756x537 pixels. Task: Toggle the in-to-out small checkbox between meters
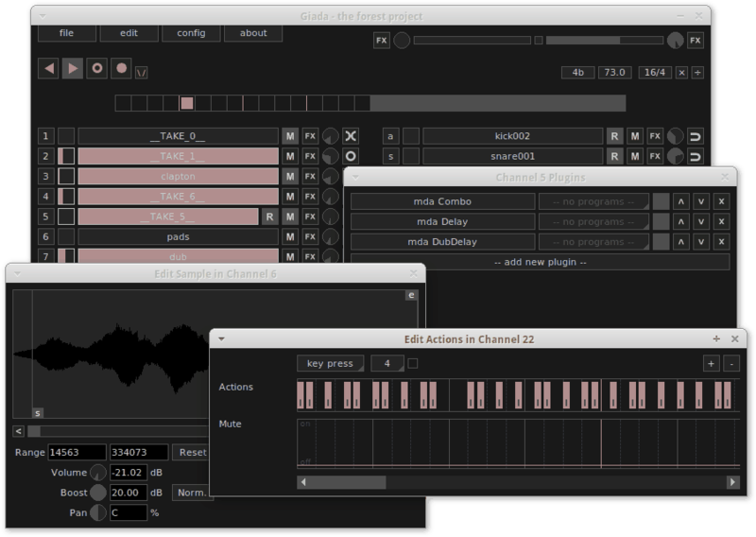coord(539,41)
